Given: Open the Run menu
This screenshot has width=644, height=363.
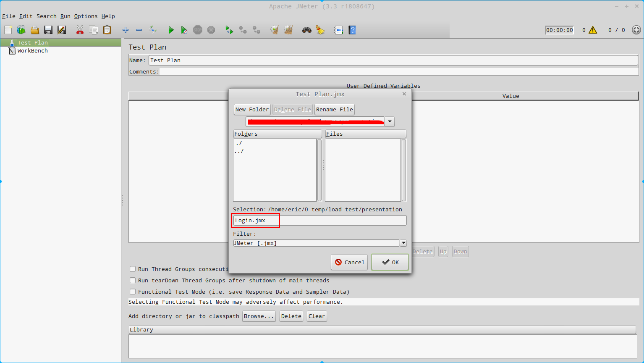Looking at the screenshot, I should pos(65,16).
